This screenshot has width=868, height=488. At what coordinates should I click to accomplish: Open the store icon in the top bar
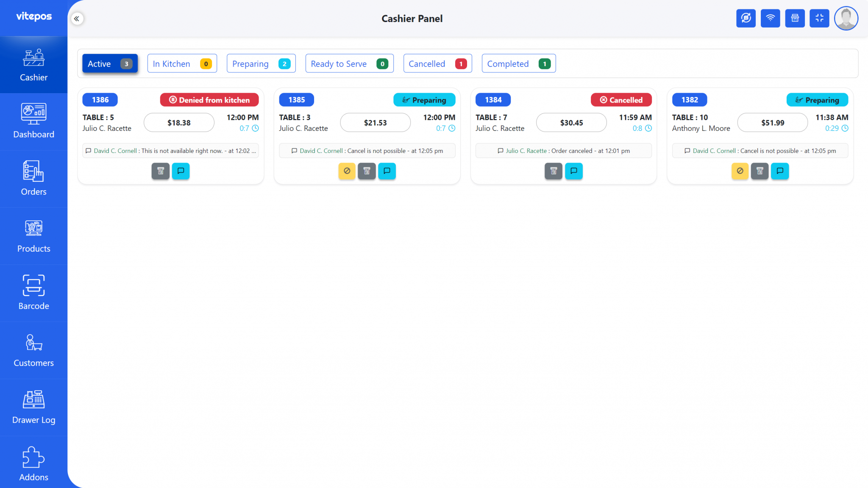795,18
